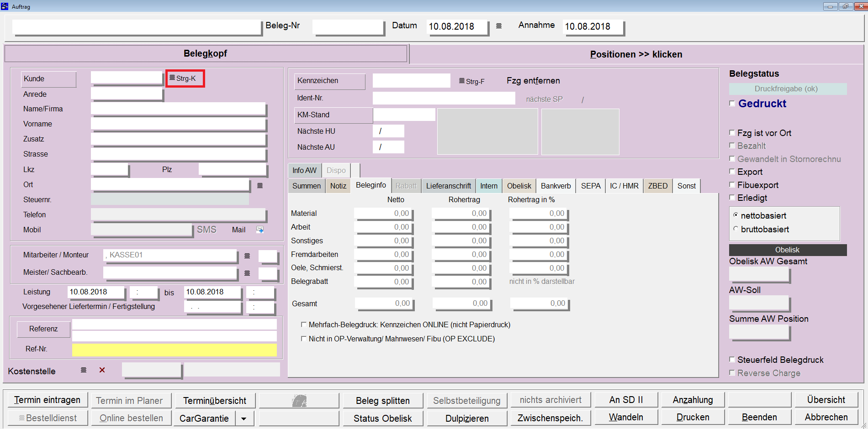Click the Beenden button

tap(760, 417)
